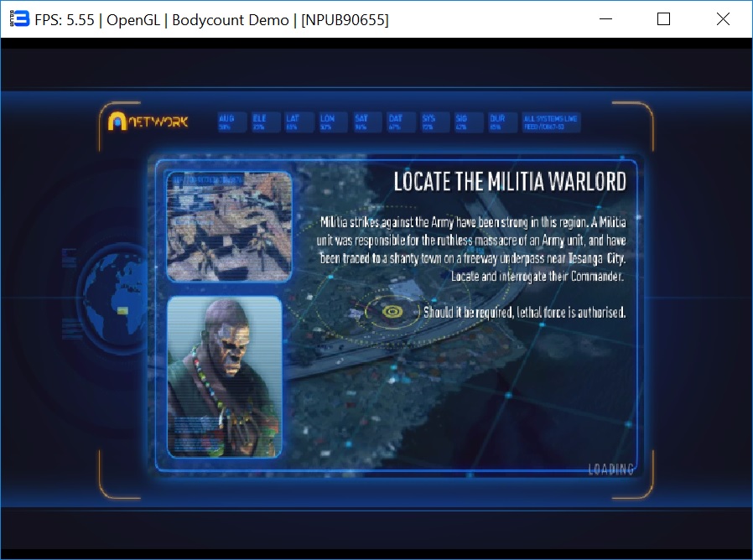Image resolution: width=753 pixels, height=560 pixels.
Task: Click the lethal force is authorised line
Action: 524,313
